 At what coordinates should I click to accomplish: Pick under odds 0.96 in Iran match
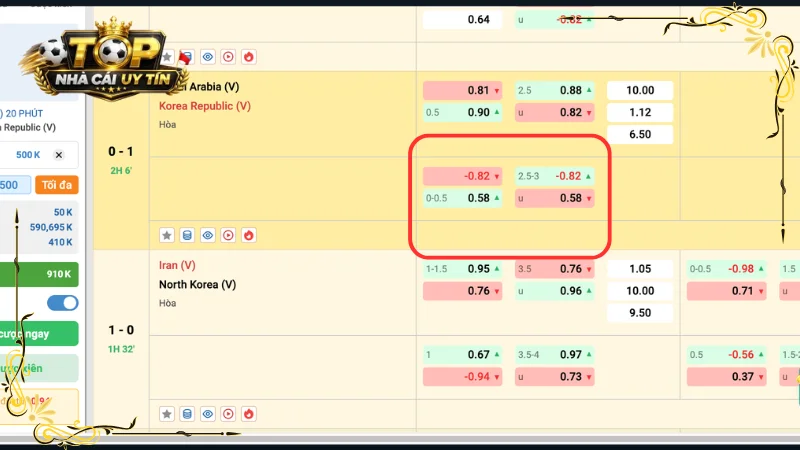(x=555, y=291)
